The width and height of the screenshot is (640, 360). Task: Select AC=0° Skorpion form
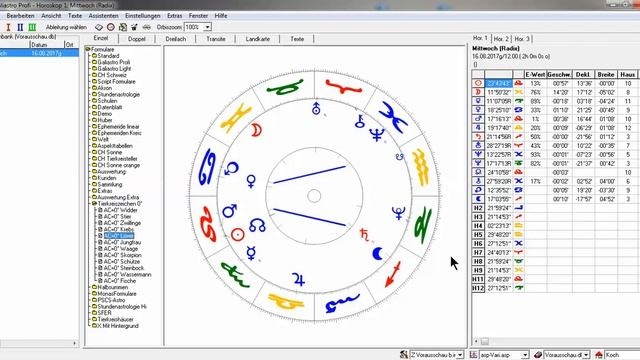[122, 255]
